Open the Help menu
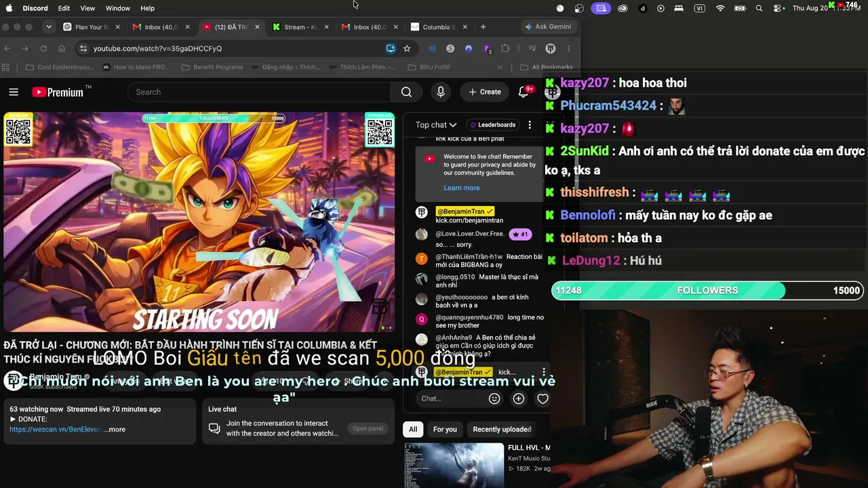 click(147, 8)
